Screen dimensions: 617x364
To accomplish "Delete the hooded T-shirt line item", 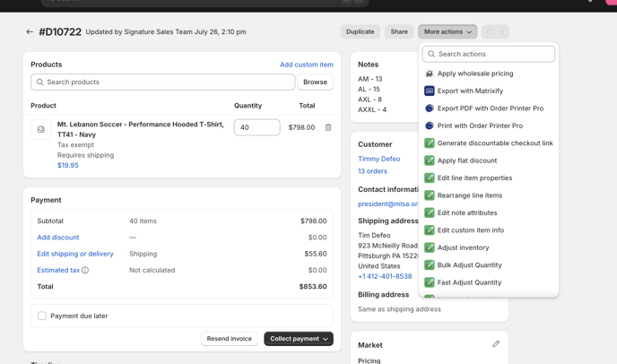I will (x=328, y=127).
